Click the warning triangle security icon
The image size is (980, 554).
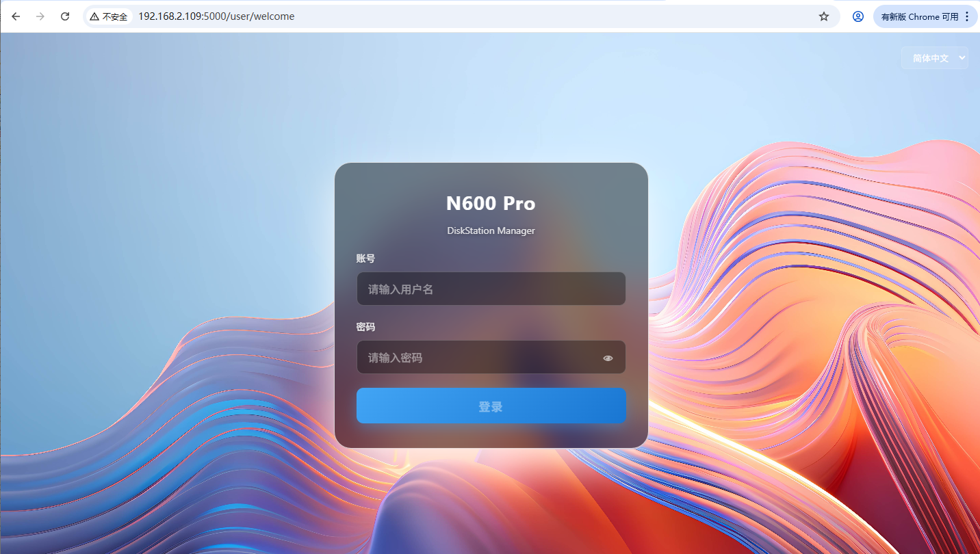94,16
